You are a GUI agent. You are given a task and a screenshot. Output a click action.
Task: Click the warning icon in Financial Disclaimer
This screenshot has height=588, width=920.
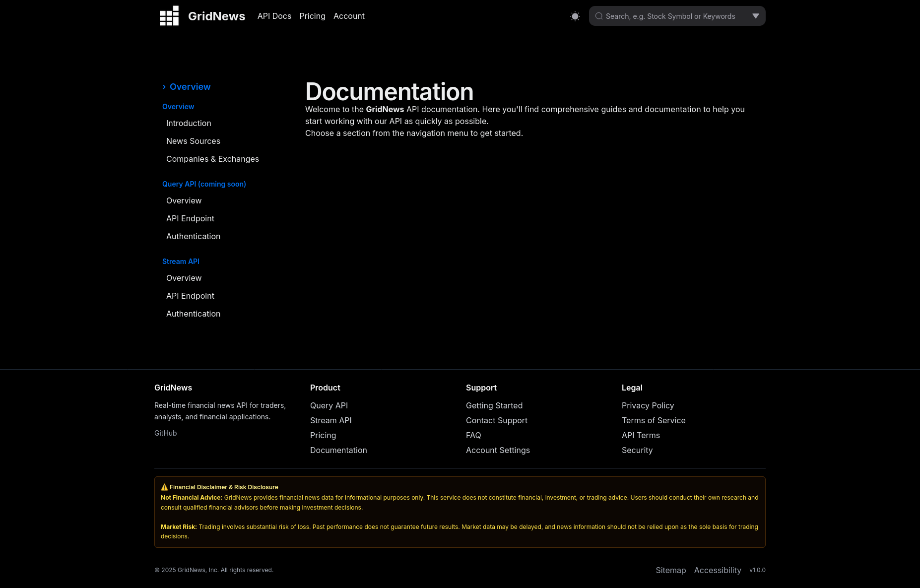click(164, 487)
